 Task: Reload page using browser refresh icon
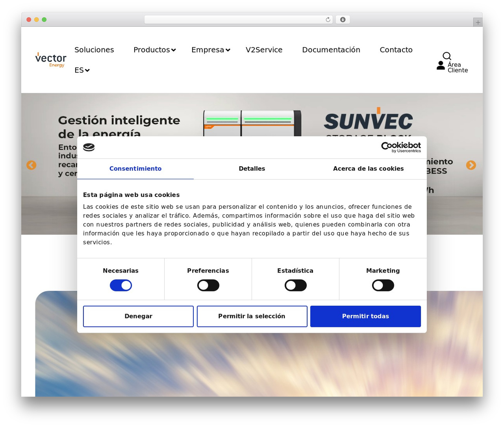[328, 20]
